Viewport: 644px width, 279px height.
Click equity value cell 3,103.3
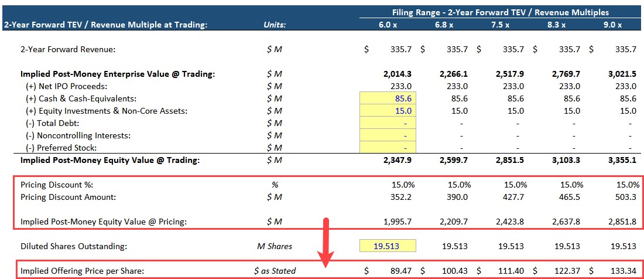click(565, 160)
